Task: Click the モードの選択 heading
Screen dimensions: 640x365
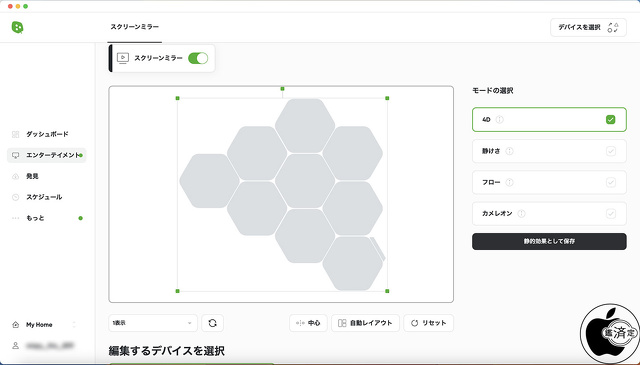Action: pyautogui.click(x=493, y=91)
